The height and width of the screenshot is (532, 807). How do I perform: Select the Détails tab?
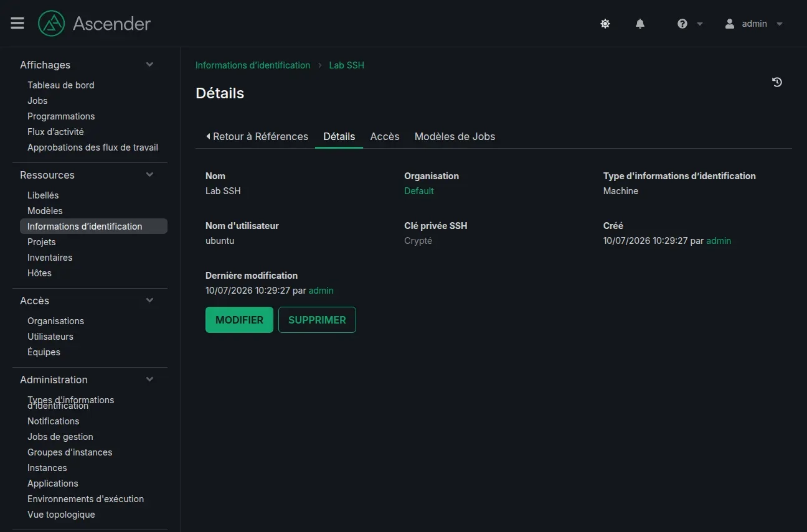pos(339,136)
